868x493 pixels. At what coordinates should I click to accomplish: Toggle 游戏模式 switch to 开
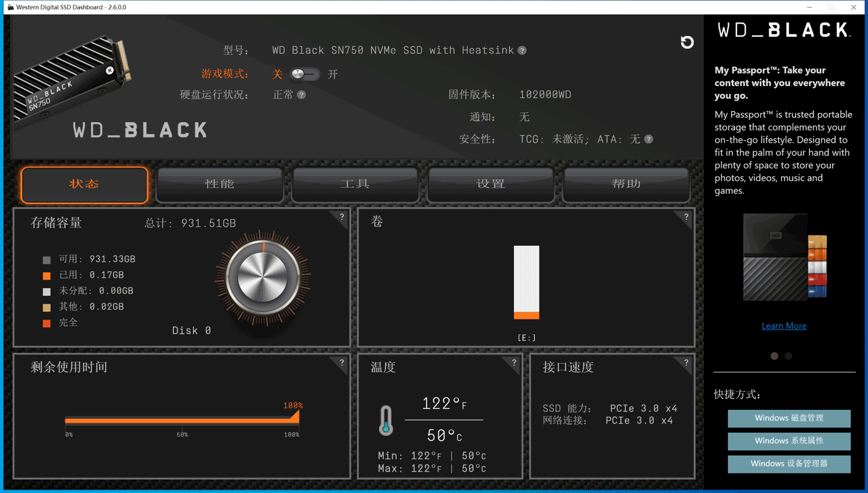point(304,74)
